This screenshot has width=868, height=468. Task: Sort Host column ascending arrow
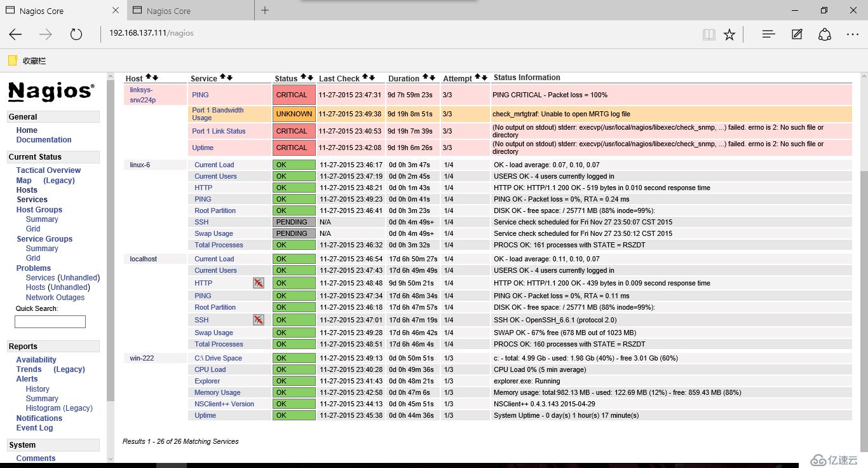pos(148,78)
